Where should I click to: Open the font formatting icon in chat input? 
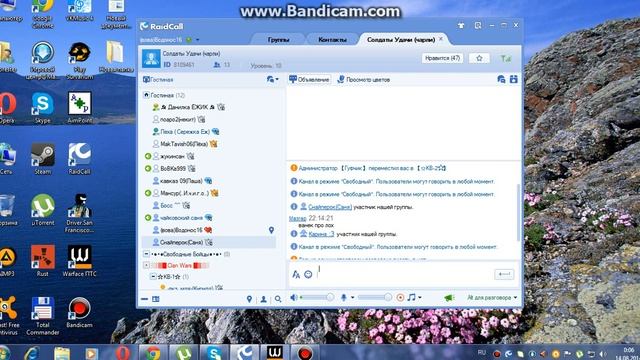coord(296,275)
